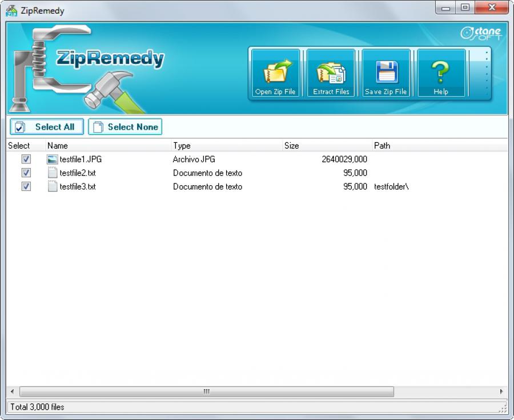Click the left scroll arrow
514x420 pixels.
(x=13, y=391)
